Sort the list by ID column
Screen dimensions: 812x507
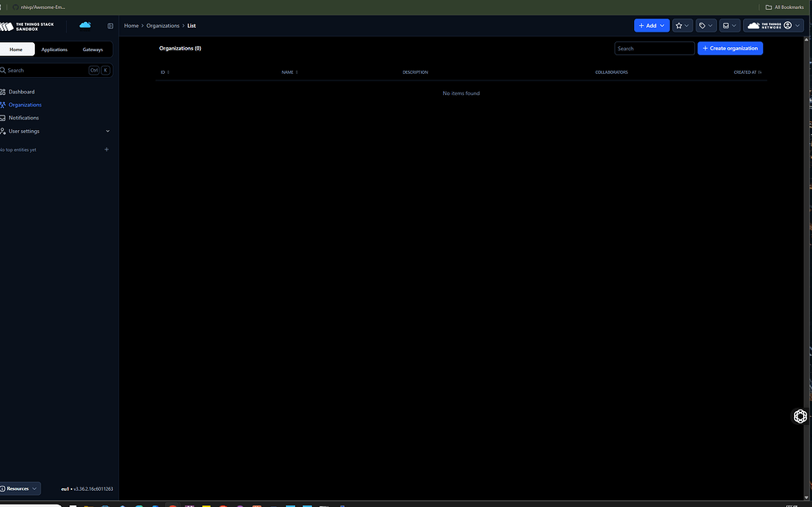165,72
